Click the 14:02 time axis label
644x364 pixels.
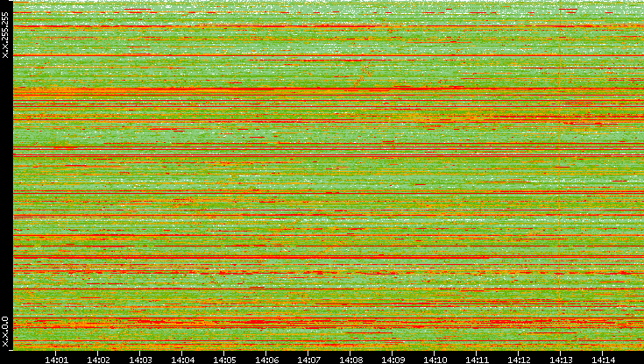point(98,360)
